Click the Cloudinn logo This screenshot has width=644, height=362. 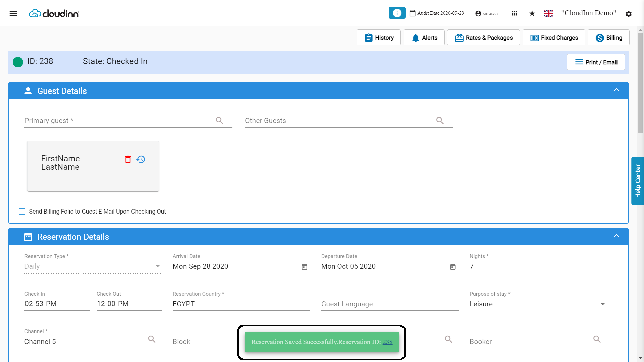point(54,13)
